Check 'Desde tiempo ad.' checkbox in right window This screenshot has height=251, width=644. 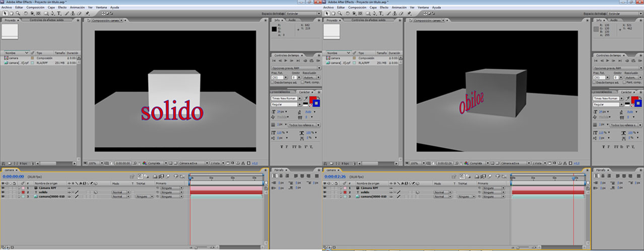click(594, 82)
